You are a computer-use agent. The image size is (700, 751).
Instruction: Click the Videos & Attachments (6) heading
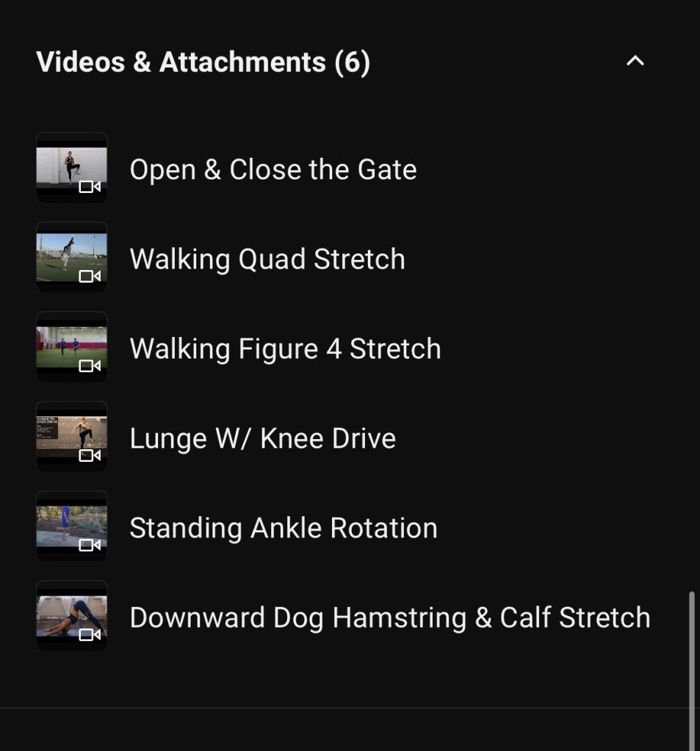(x=203, y=62)
